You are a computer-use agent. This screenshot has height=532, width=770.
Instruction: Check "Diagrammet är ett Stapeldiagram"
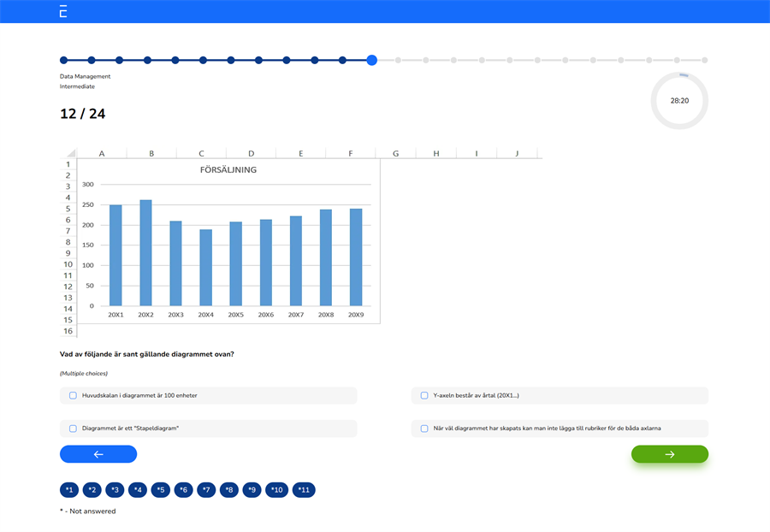coord(72,428)
